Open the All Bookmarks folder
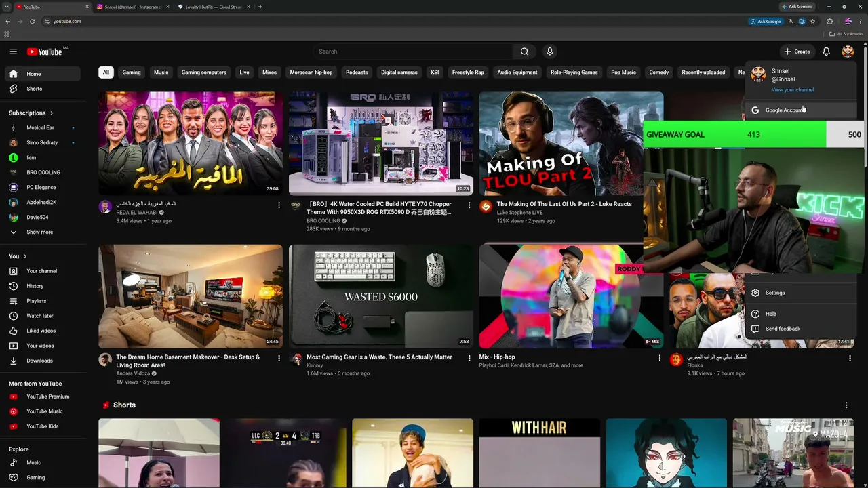Image resolution: width=868 pixels, height=488 pixels. coord(846,34)
